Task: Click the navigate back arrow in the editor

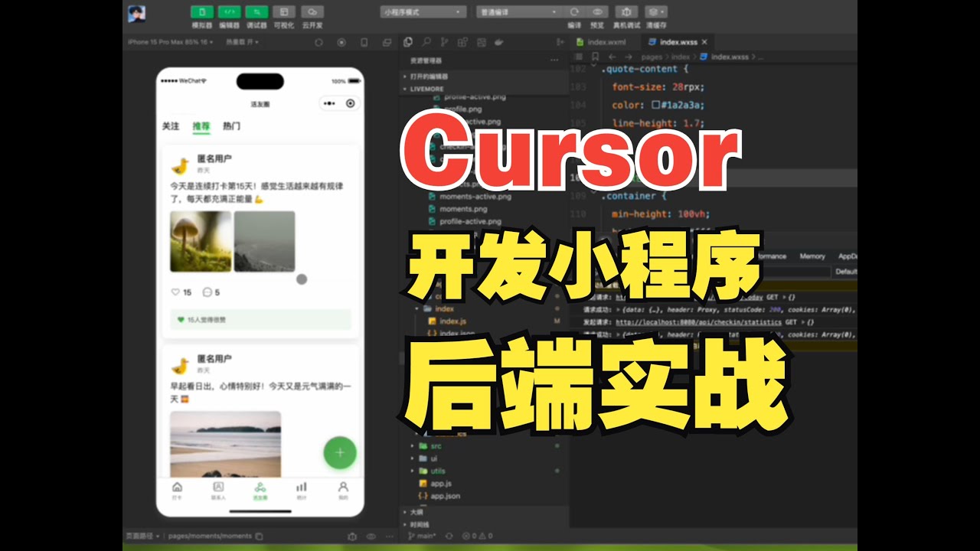Action: (x=612, y=57)
